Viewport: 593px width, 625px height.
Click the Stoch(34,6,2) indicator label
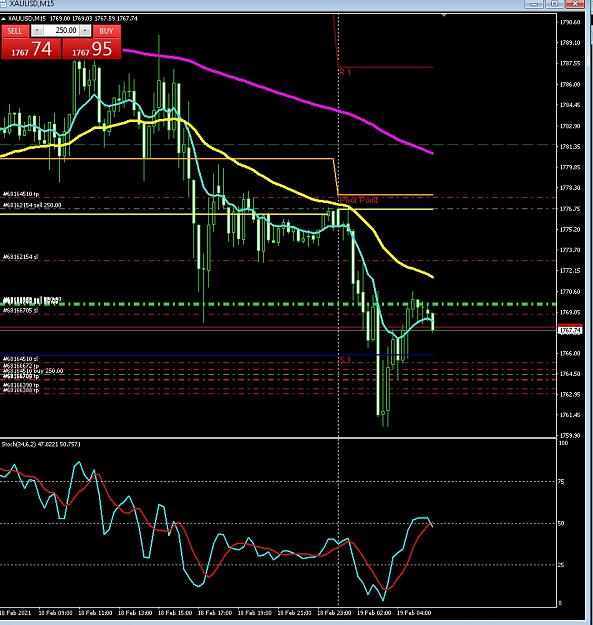coord(41,444)
